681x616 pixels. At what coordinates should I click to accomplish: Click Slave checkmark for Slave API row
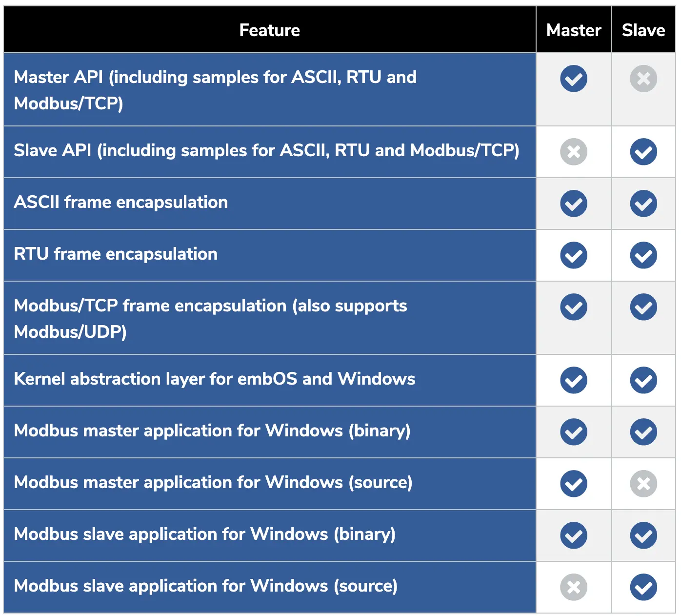coord(643,152)
